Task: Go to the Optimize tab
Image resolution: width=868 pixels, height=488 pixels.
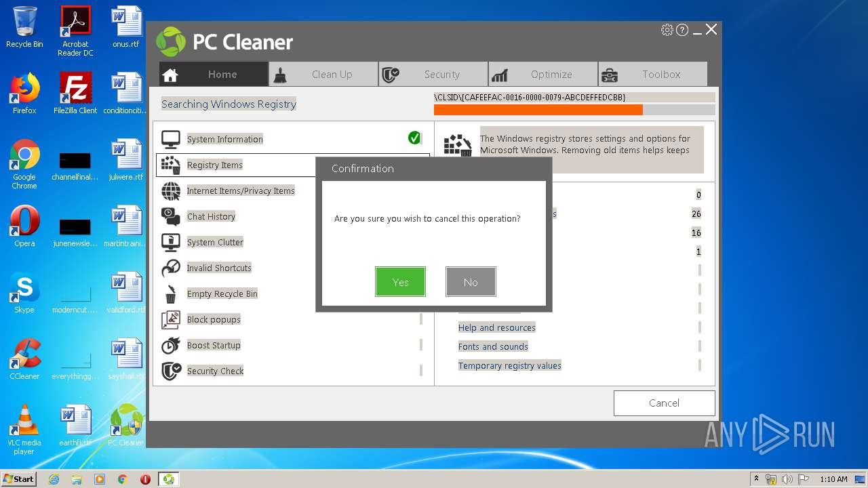Action: [543, 75]
